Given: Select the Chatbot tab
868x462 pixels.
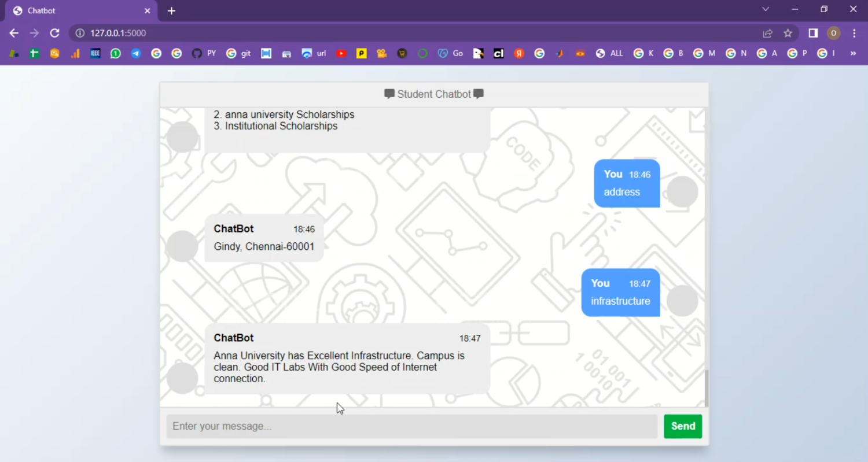Looking at the screenshot, I should click(x=75, y=10).
